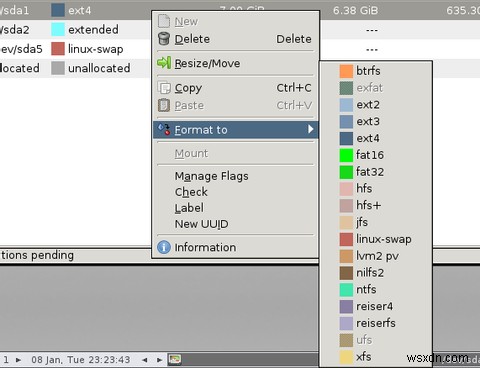Click the greyed ufs text
The image size is (480, 368).
(x=364, y=340)
